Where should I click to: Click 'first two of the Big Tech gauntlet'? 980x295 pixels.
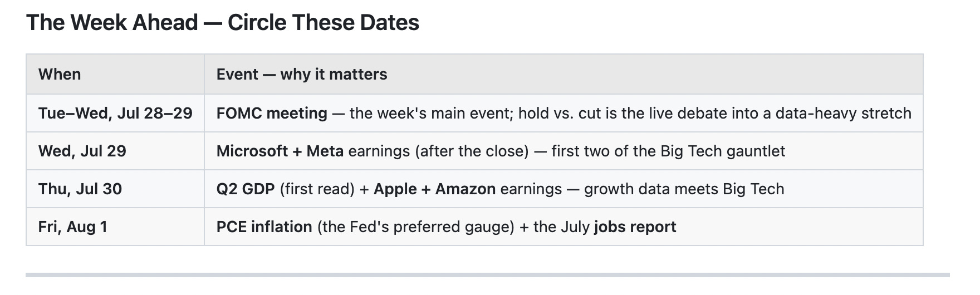click(x=668, y=151)
